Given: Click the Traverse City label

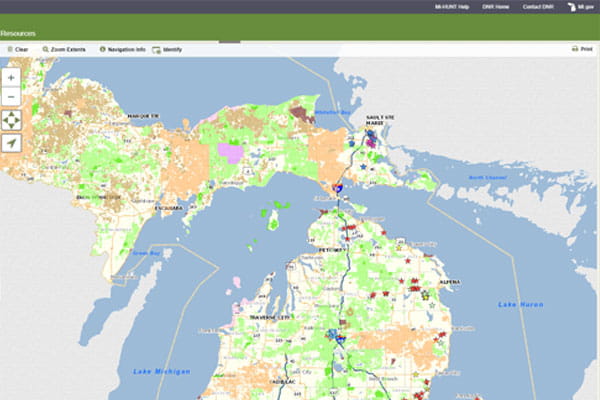Looking at the screenshot, I should coord(270,318).
